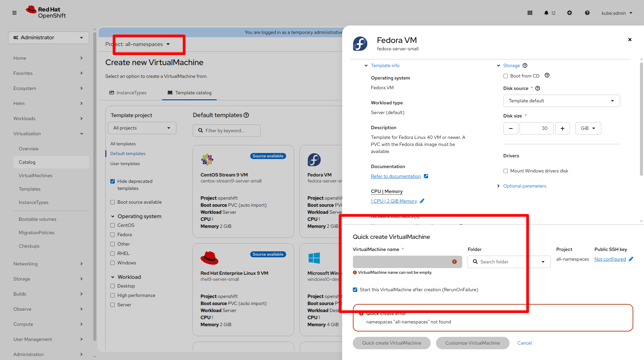This screenshot has width=644, height=360.
Task: Click the disk size value field
Action: point(537,128)
